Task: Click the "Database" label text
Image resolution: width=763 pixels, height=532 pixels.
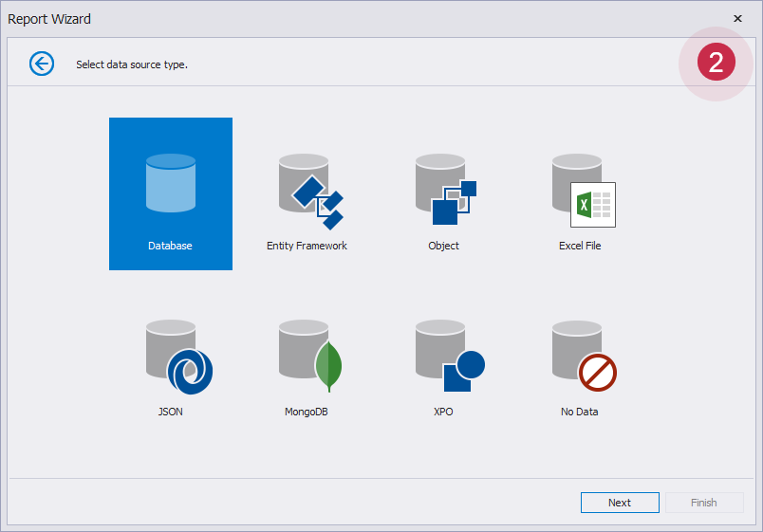Action: point(170,246)
